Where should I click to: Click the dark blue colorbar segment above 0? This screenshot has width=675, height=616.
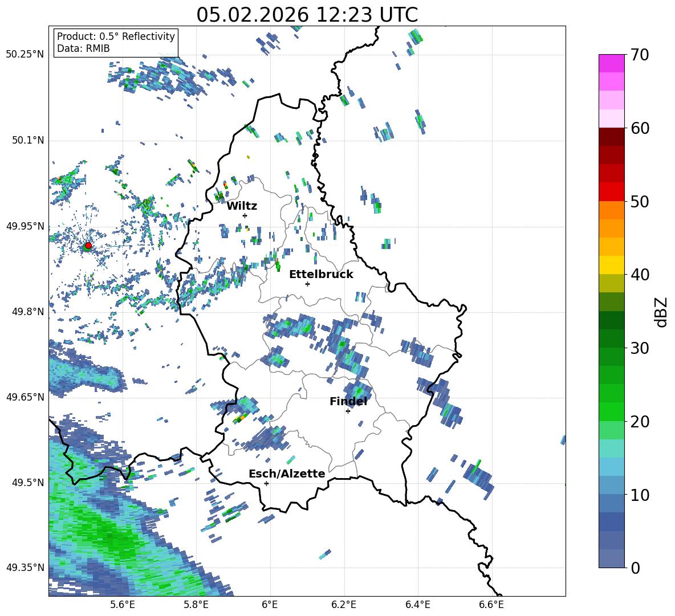coord(611,558)
